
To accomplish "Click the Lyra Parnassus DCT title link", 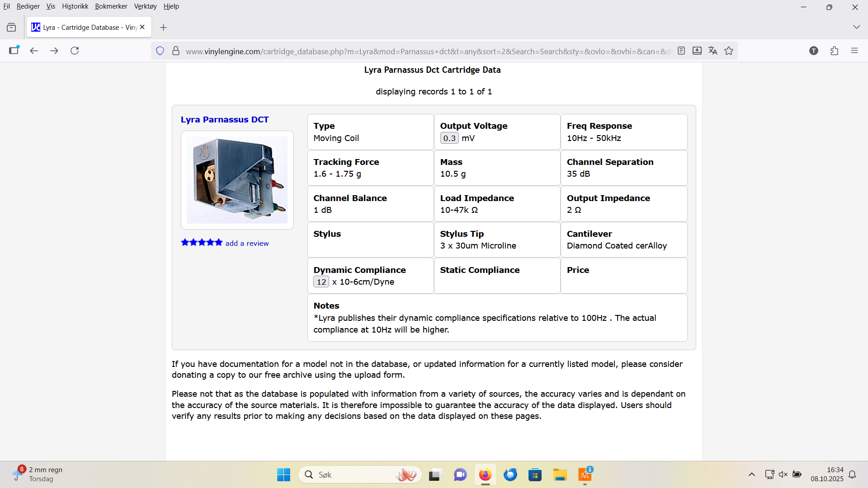I will pyautogui.click(x=225, y=120).
